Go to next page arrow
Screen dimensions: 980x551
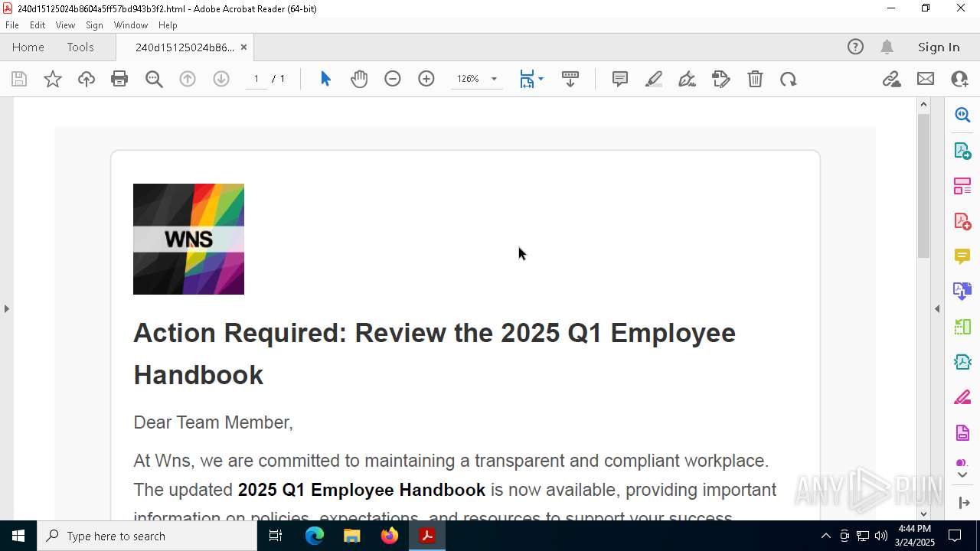221,79
